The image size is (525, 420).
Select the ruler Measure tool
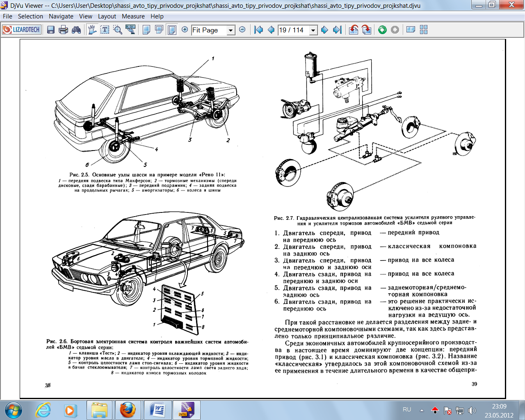(130, 30)
